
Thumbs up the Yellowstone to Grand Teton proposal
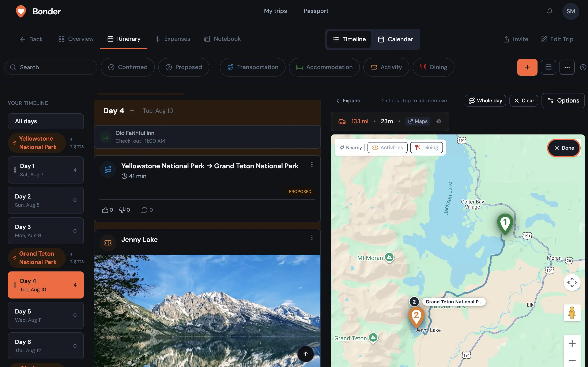click(108, 210)
